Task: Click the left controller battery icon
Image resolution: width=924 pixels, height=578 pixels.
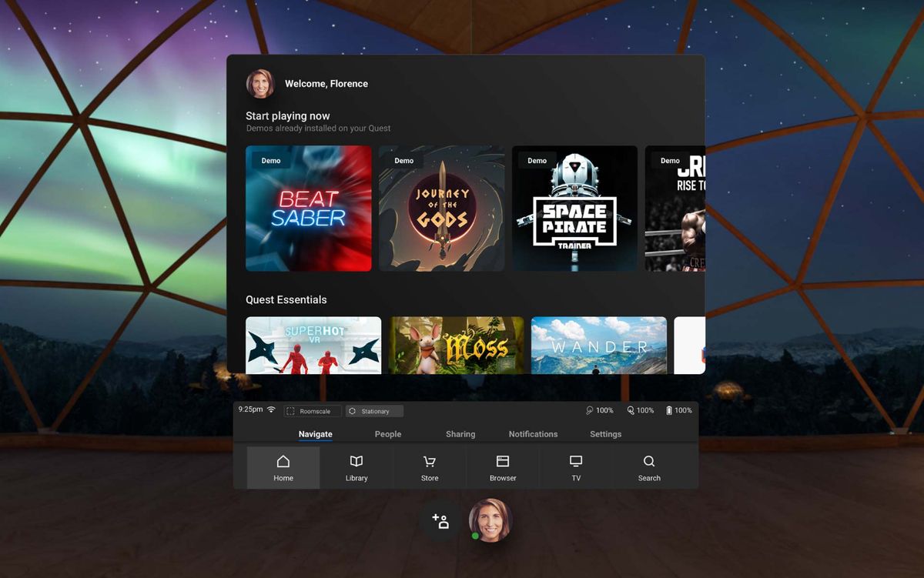Action: (591, 409)
